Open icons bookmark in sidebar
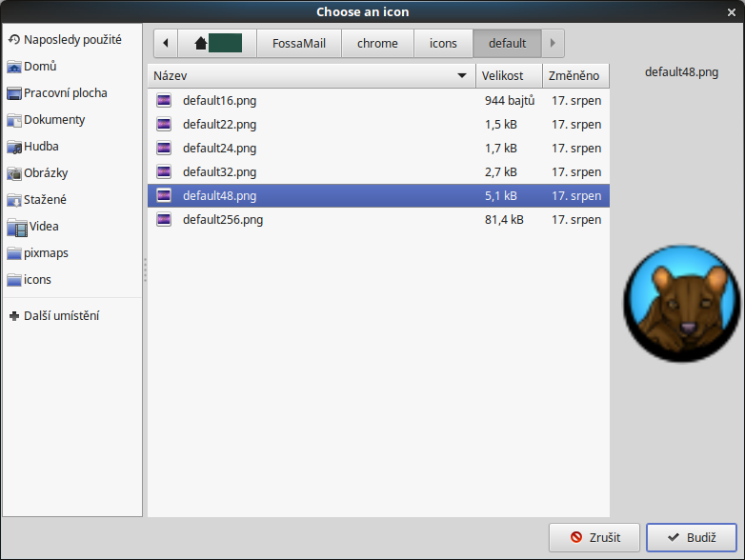 72,280
